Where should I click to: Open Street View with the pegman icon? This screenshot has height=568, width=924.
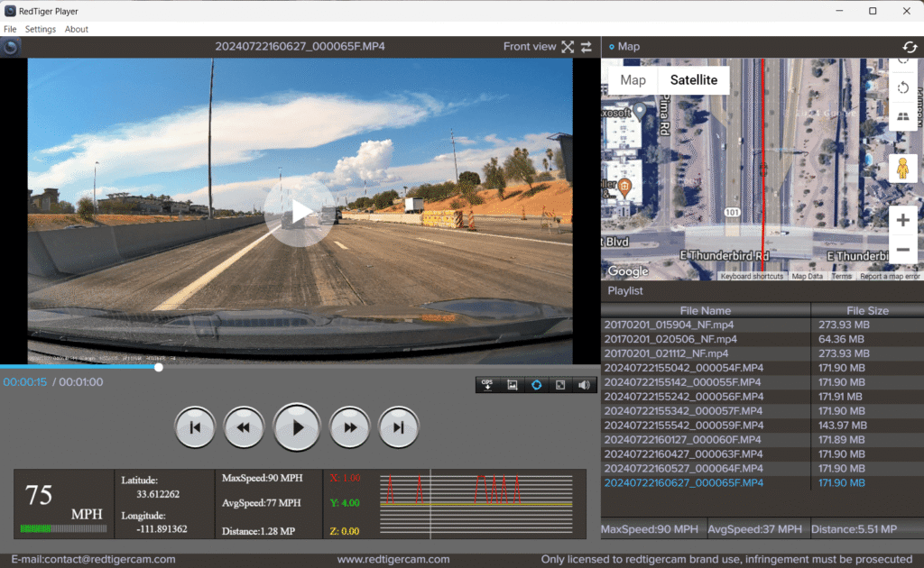click(904, 168)
